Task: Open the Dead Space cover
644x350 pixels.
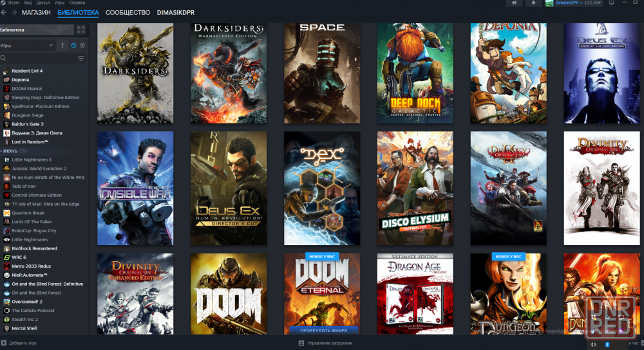Action: tap(322, 73)
